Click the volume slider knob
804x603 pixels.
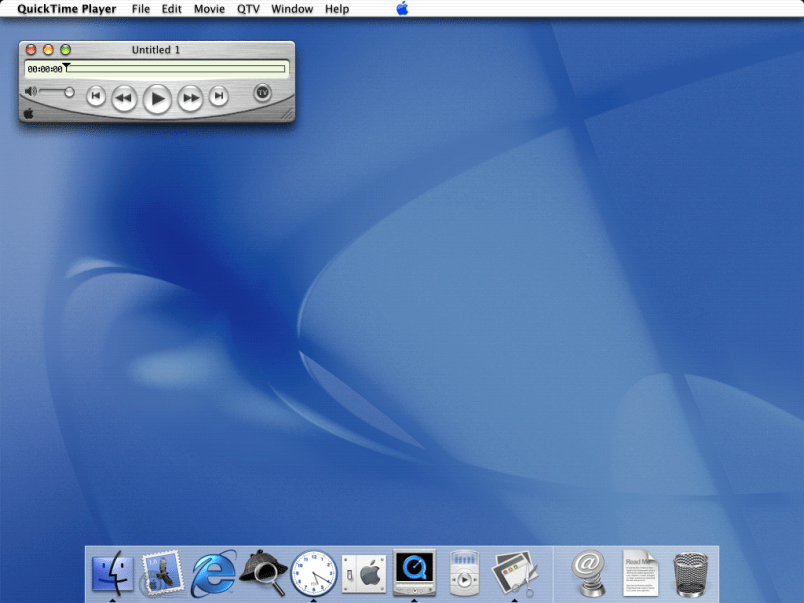point(69,92)
